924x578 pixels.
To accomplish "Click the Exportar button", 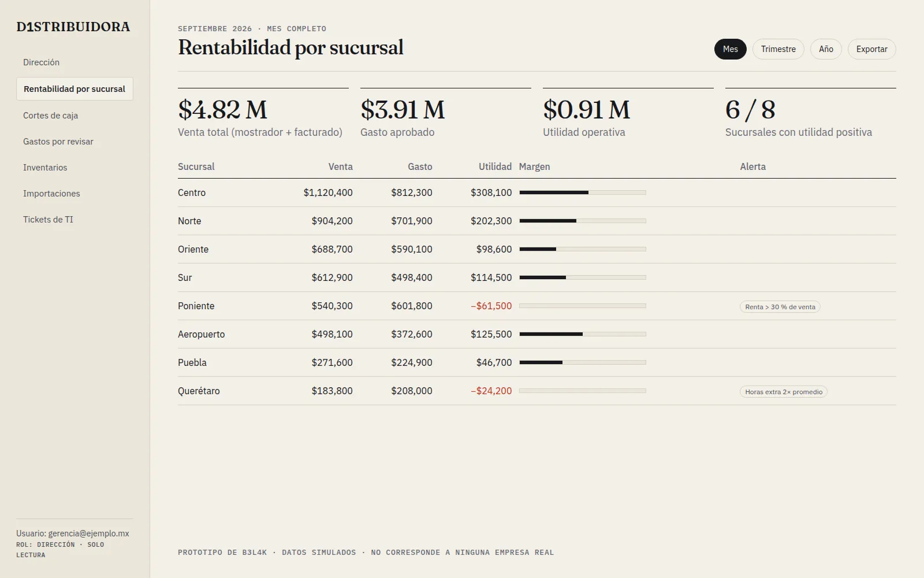I will point(872,49).
